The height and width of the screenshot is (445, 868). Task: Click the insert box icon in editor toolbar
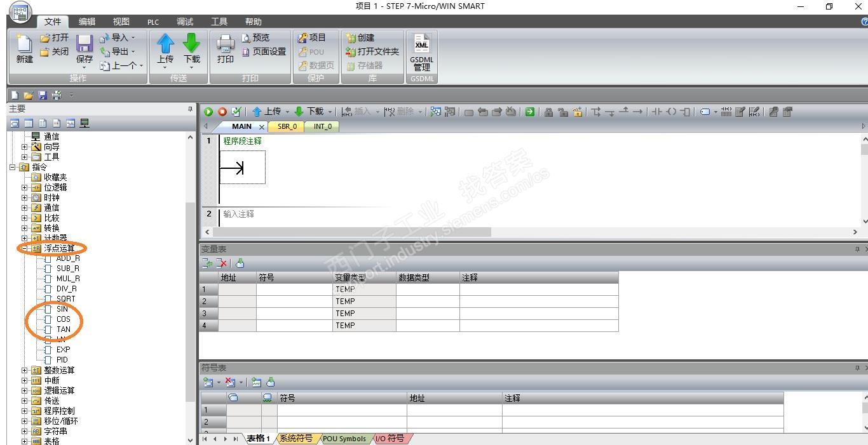(685, 112)
